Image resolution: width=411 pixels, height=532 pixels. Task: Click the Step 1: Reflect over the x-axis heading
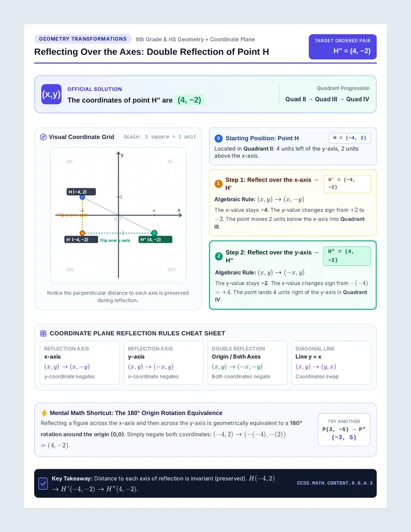(272, 184)
